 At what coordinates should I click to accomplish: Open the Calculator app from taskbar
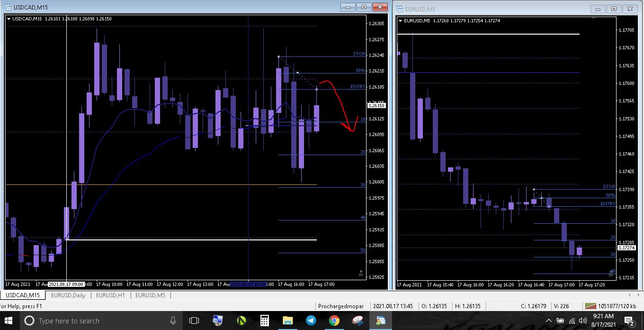pyautogui.click(x=264, y=321)
